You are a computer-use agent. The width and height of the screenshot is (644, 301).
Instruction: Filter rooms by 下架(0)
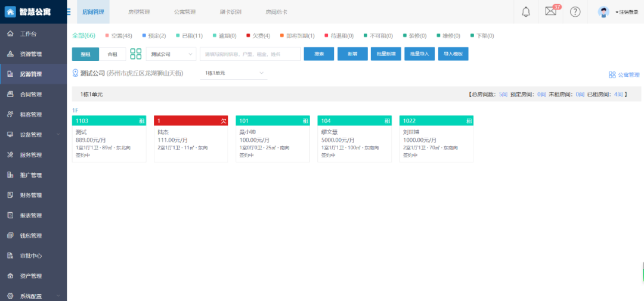click(482, 36)
